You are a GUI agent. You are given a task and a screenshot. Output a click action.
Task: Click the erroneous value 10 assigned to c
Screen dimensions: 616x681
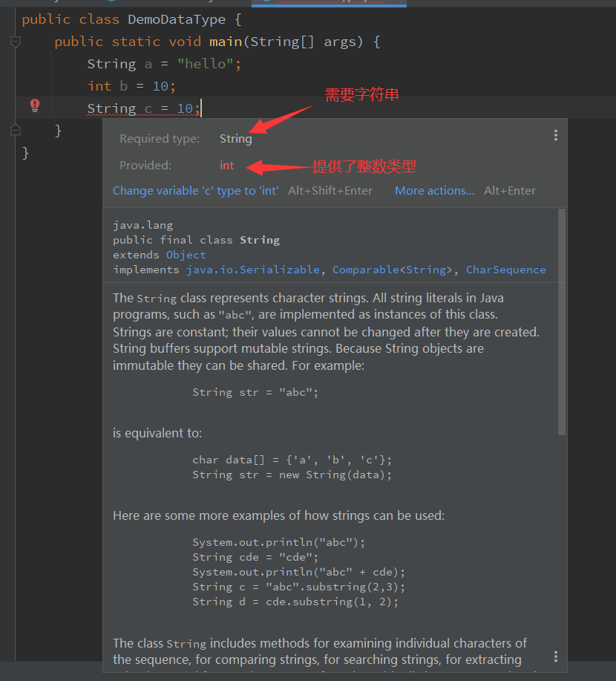(x=185, y=108)
